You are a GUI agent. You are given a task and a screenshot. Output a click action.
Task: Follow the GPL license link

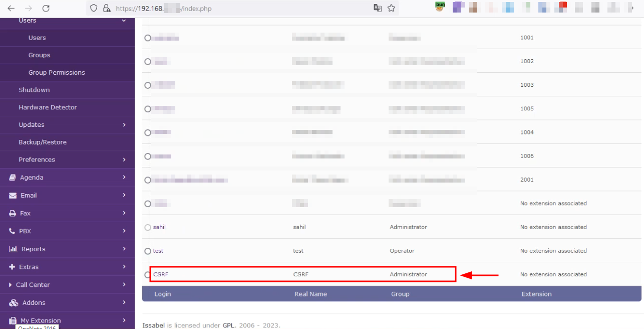click(x=229, y=325)
